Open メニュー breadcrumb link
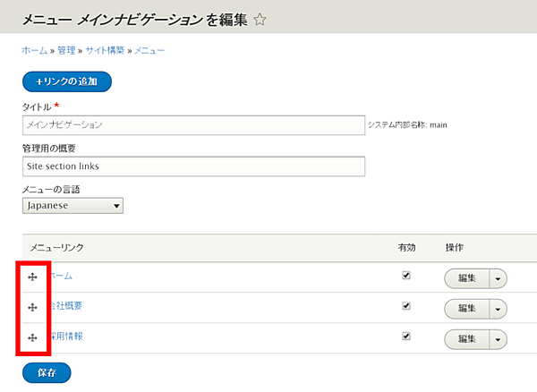 pos(149,51)
